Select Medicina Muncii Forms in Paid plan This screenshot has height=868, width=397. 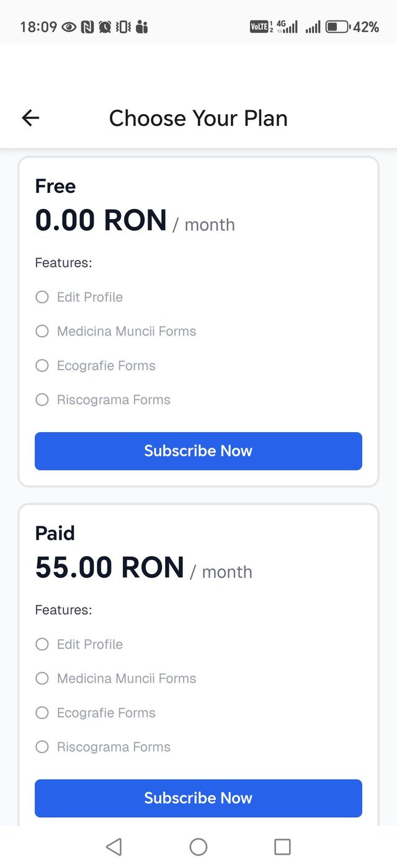42,678
